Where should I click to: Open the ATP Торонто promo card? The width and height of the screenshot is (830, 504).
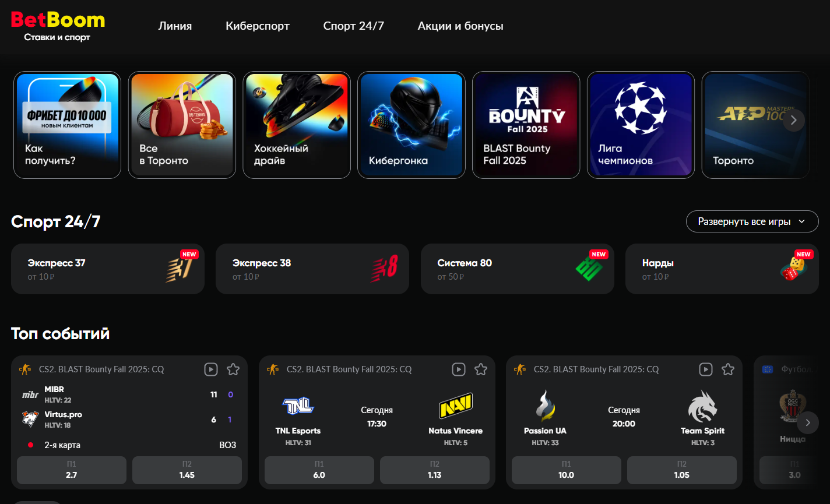(755, 125)
